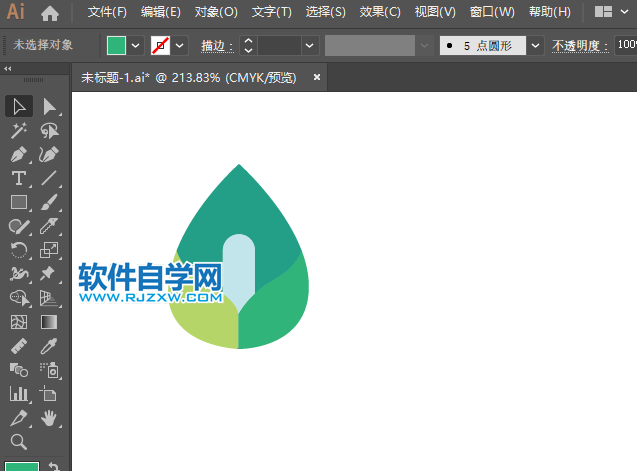This screenshot has width=637, height=471.
Task: Open the 编辑(E) menu
Action: [x=161, y=12]
